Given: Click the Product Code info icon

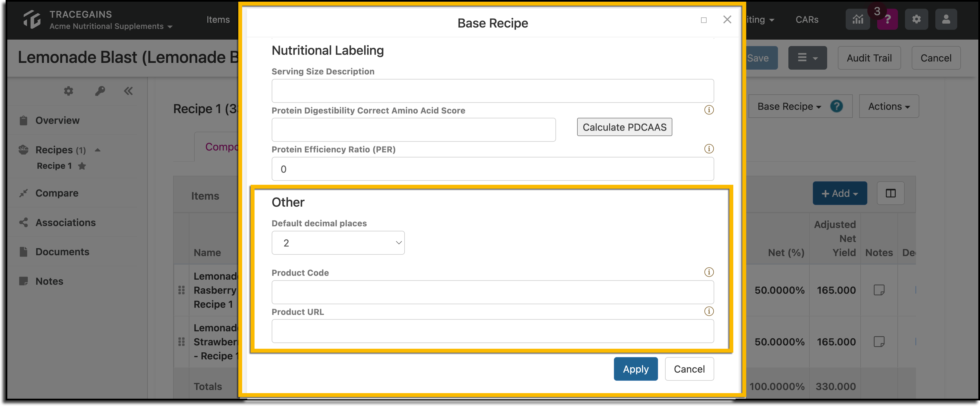Looking at the screenshot, I should [x=709, y=272].
